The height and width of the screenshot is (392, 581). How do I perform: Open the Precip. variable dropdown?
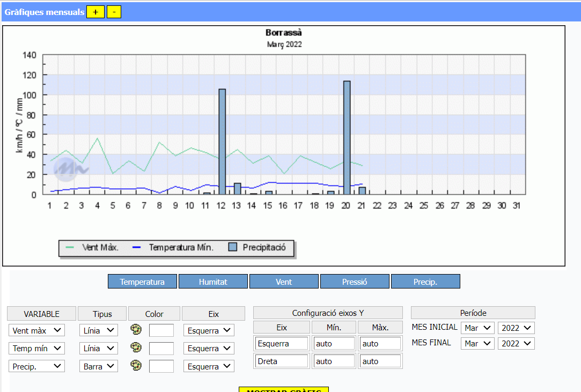[x=36, y=366]
